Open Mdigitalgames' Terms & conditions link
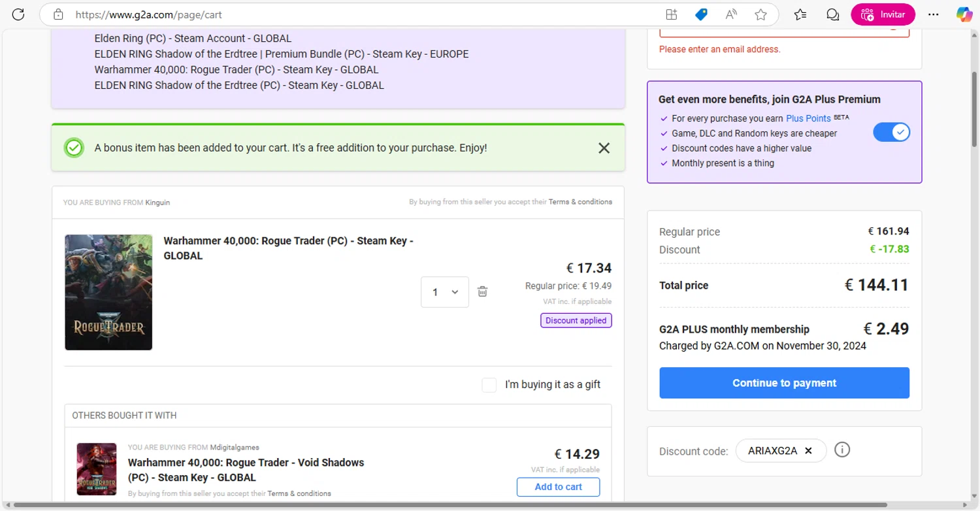This screenshot has height=511, width=980. coord(299,493)
